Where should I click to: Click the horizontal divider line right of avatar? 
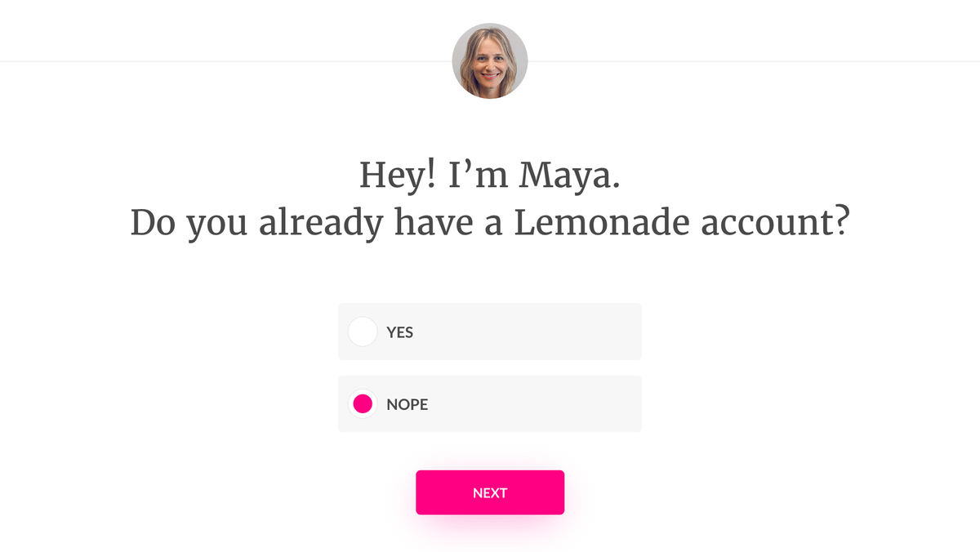coord(751,60)
